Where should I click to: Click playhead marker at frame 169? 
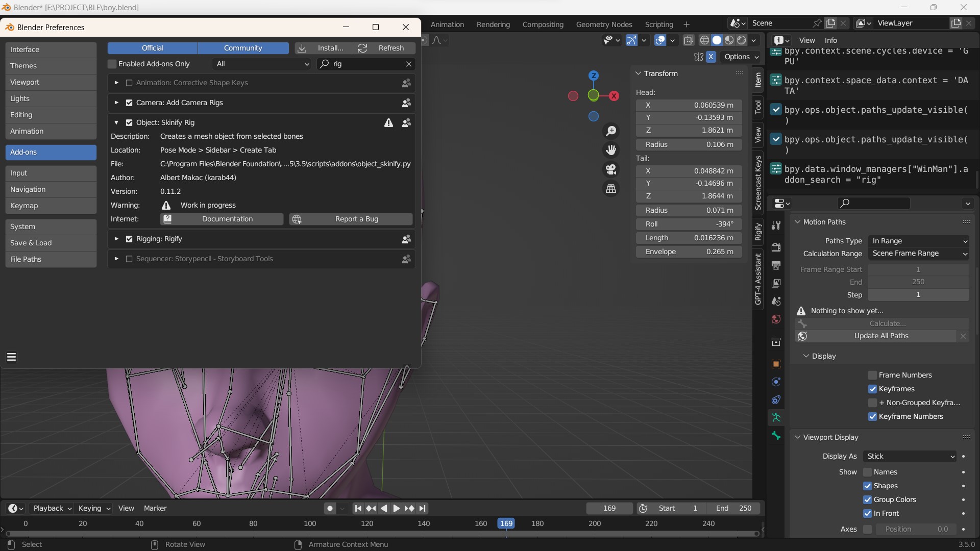click(506, 524)
